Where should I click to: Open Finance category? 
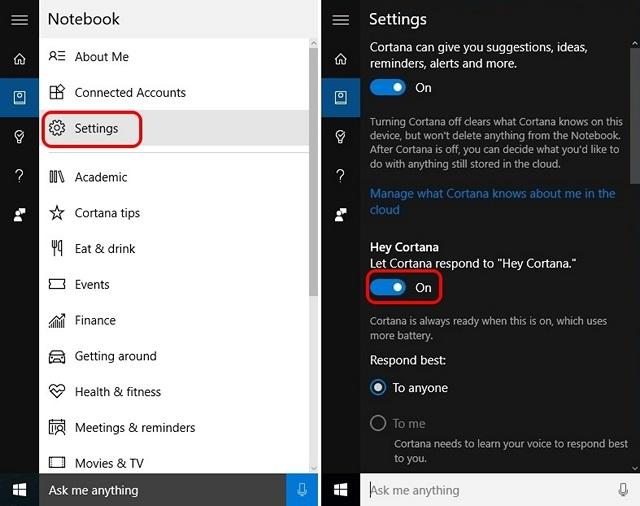(x=174, y=320)
